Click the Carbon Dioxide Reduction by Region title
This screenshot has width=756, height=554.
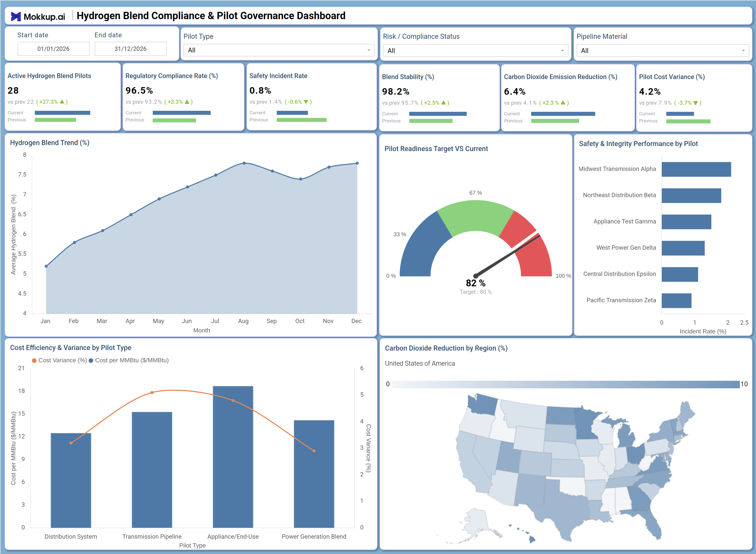click(446, 349)
